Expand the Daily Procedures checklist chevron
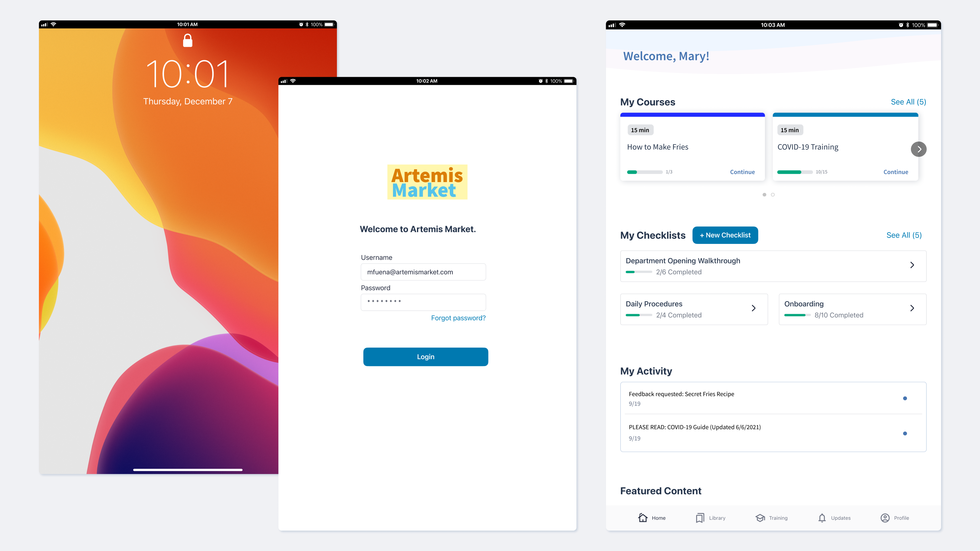The image size is (980, 551). pos(753,308)
